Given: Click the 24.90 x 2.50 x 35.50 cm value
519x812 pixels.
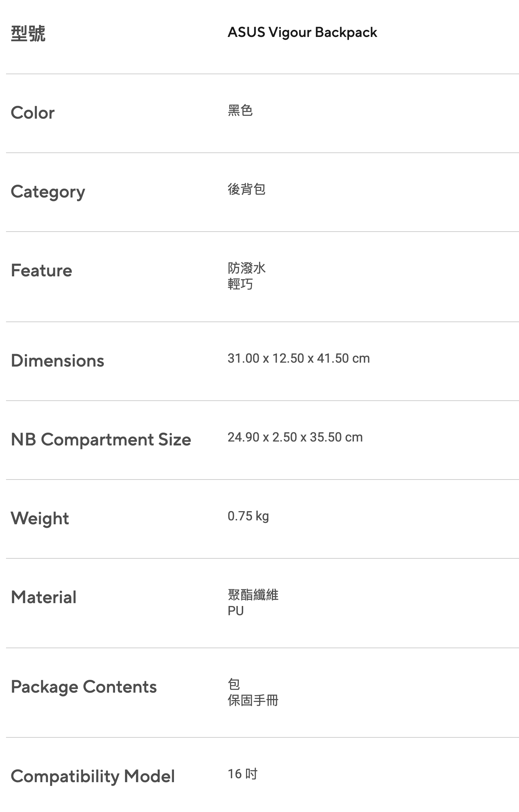Looking at the screenshot, I should click(295, 437).
